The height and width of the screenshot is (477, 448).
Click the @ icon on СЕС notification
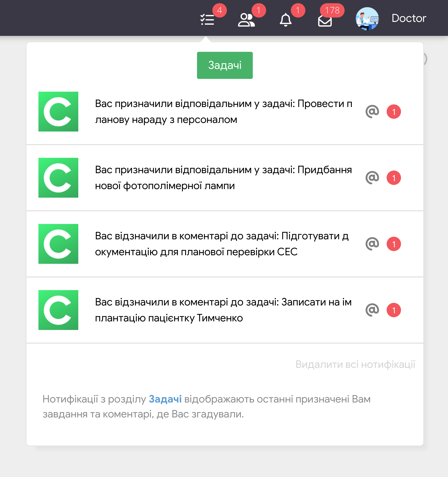pos(372,244)
